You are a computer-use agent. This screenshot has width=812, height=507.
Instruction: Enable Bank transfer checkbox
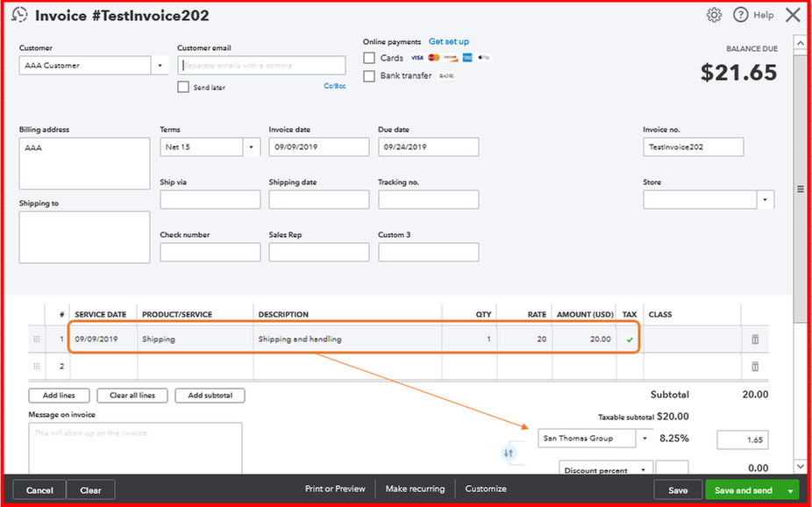pos(368,76)
